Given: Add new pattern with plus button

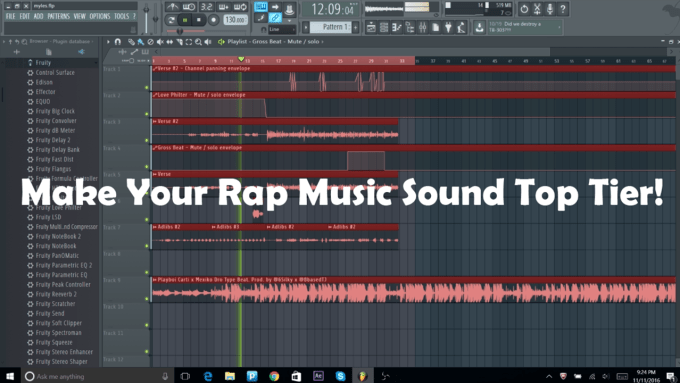Looking at the screenshot, I should click(x=356, y=27).
